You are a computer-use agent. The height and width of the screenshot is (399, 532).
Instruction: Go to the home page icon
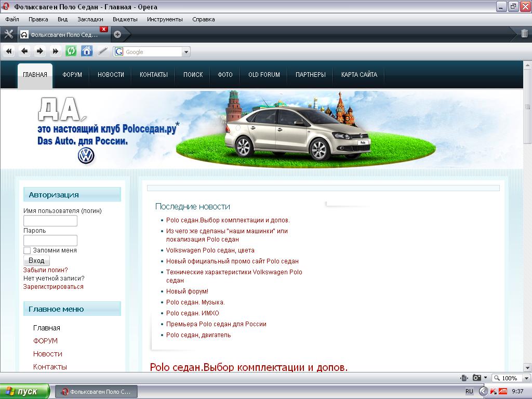87,51
